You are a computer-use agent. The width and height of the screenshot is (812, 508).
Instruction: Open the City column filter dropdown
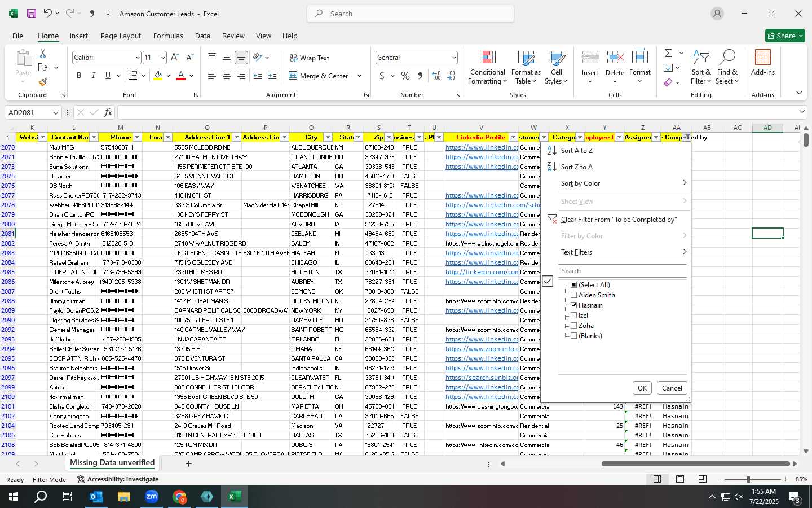[x=328, y=137]
